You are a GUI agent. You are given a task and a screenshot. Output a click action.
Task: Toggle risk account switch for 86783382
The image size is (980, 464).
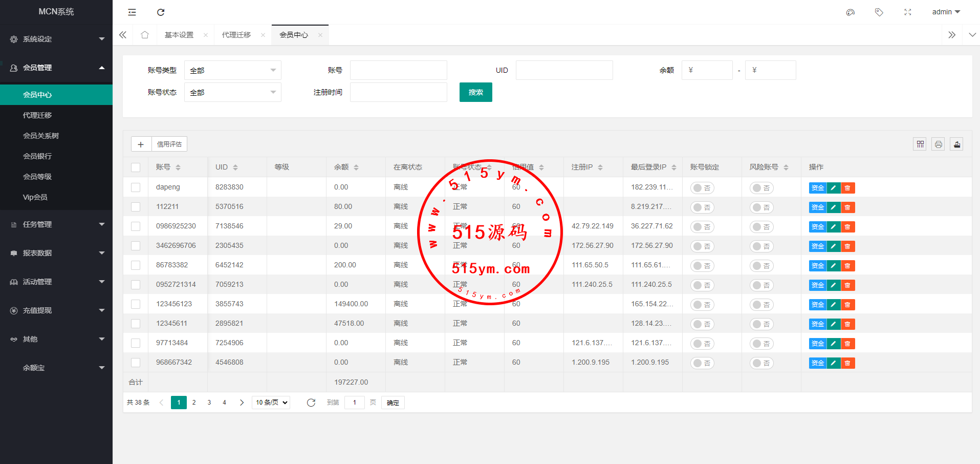click(x=761, y=266)
